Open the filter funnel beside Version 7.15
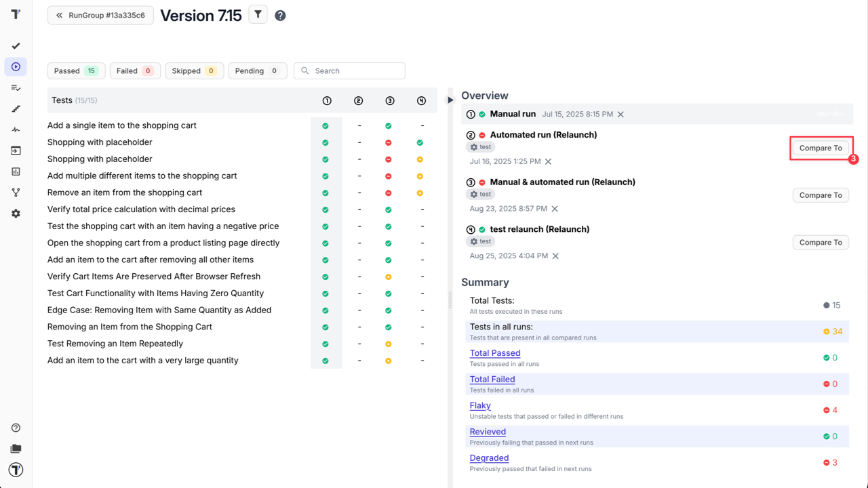This screenshot has height=488, width=868. point(258,14)
